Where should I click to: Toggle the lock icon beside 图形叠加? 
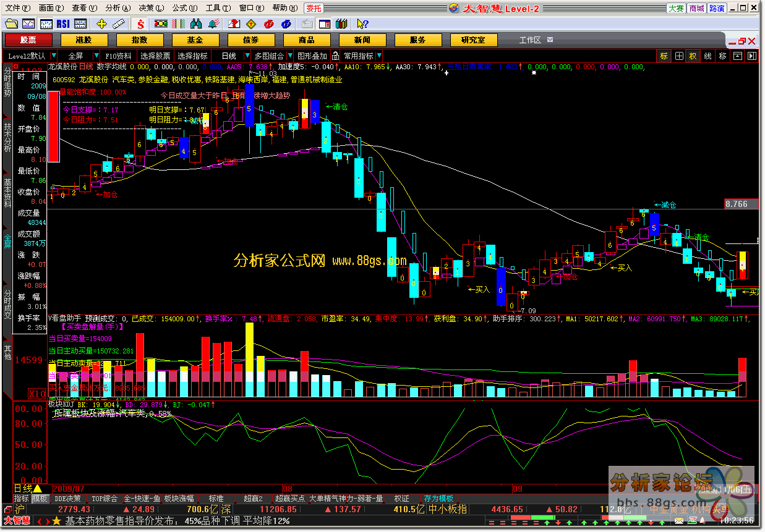pyautogui.click(x=335, y=56)
